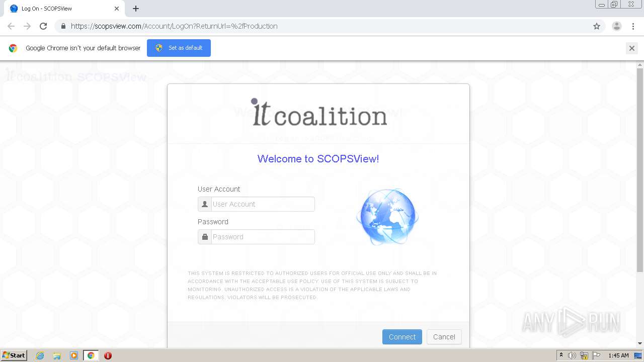
Task: Click Show desktop button on taskbar
Action: coord(638,355)
